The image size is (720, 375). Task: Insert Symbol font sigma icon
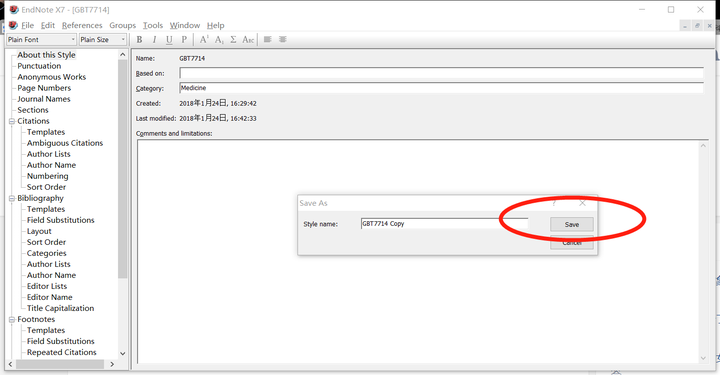pos(233,40)
